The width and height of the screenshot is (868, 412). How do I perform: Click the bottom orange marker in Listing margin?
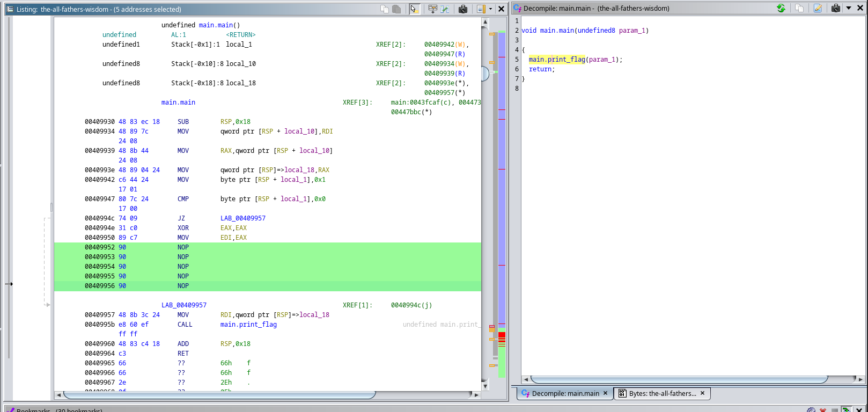pyautogui.click(x=492, y=365)
